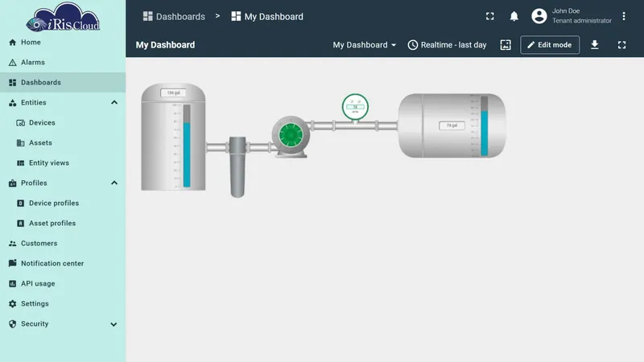The width and height of the screenshot is (644, 362).
Task: Open the My Dashboard state dropdown
Action: tap(365, 45)
